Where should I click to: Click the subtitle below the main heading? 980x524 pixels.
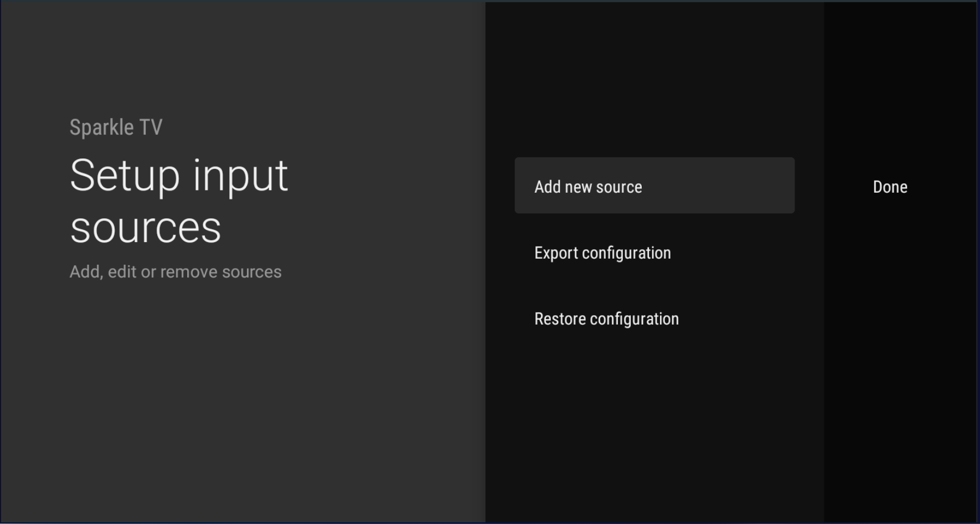pyautogui.click(x=175, y=272)
